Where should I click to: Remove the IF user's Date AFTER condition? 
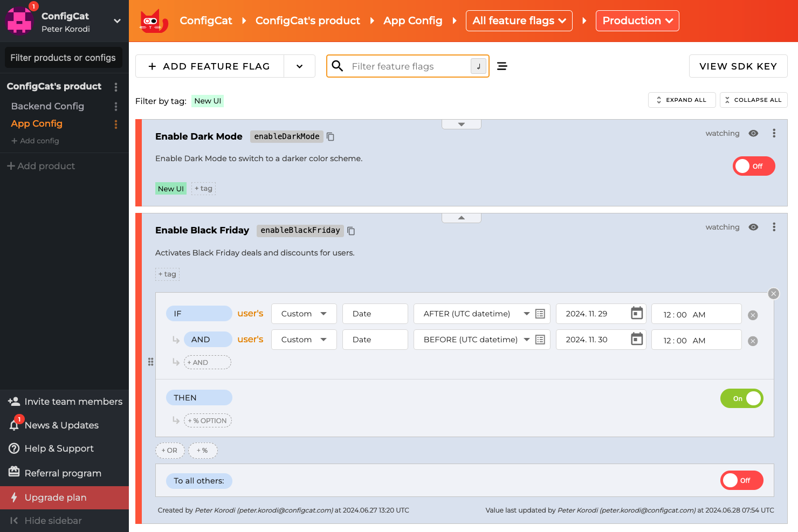click(x=753, y=315)
